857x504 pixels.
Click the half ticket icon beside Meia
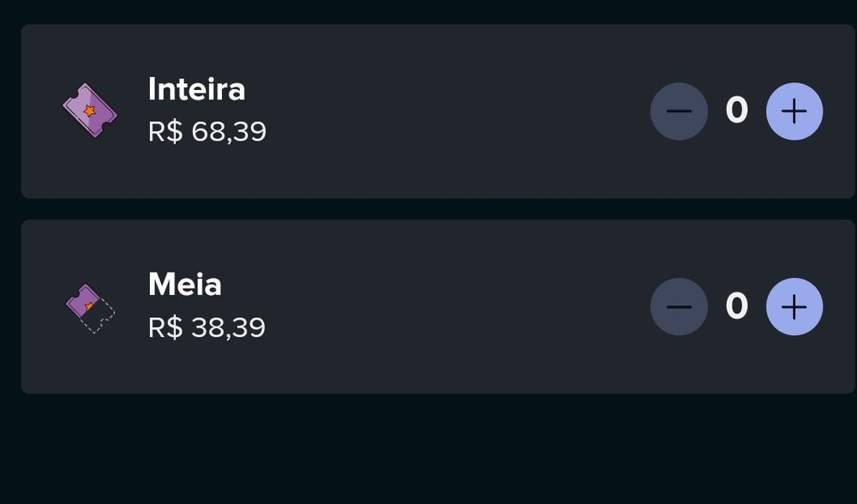click(90, 307)
